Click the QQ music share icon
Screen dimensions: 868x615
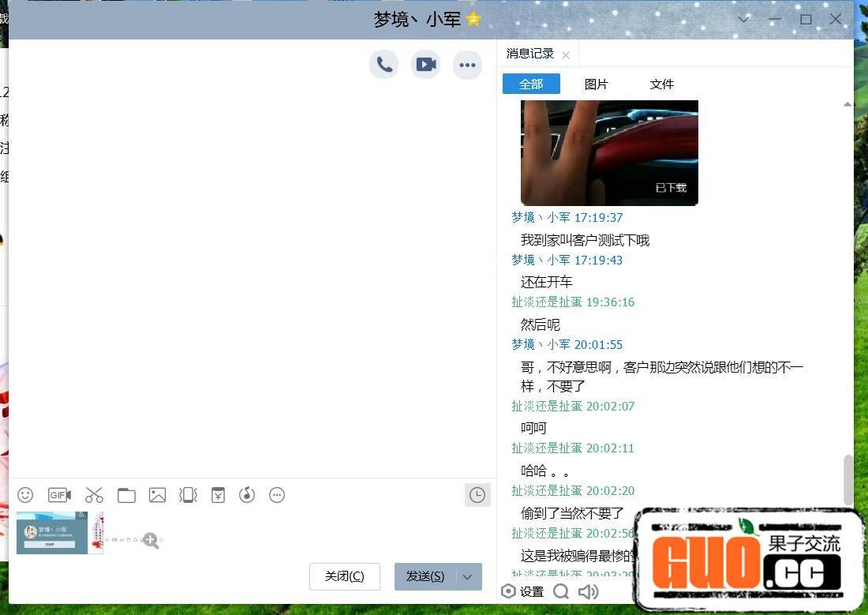coord(247,495)
